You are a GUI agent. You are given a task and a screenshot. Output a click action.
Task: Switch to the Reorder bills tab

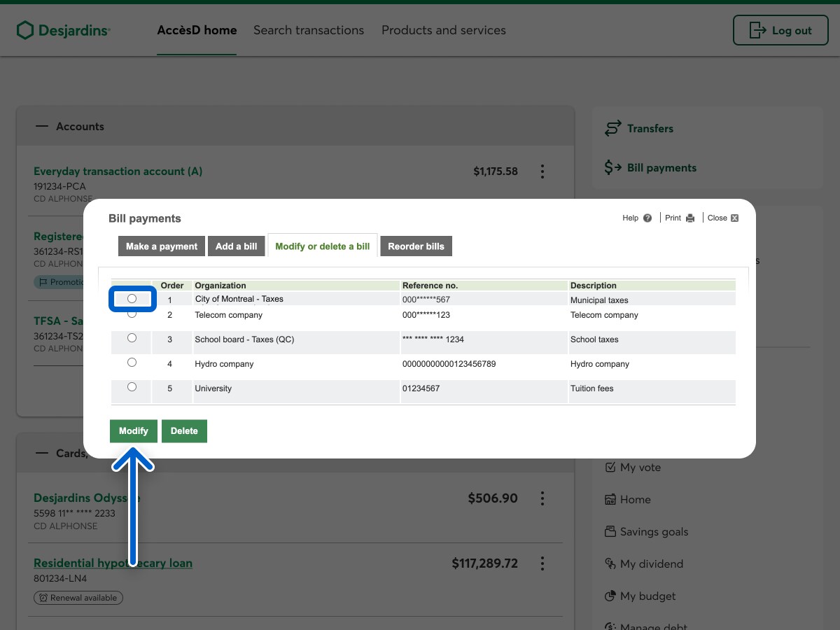(416, 246)
